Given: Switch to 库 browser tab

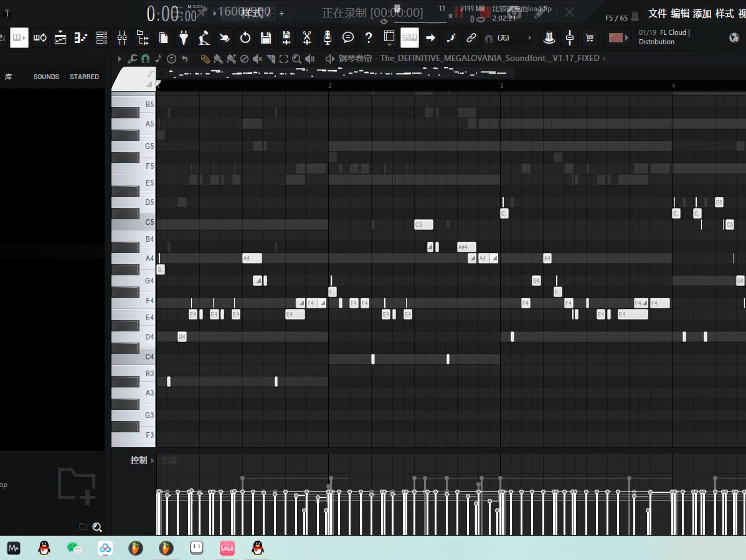Looking at the screenshot, I should [9, 77].
